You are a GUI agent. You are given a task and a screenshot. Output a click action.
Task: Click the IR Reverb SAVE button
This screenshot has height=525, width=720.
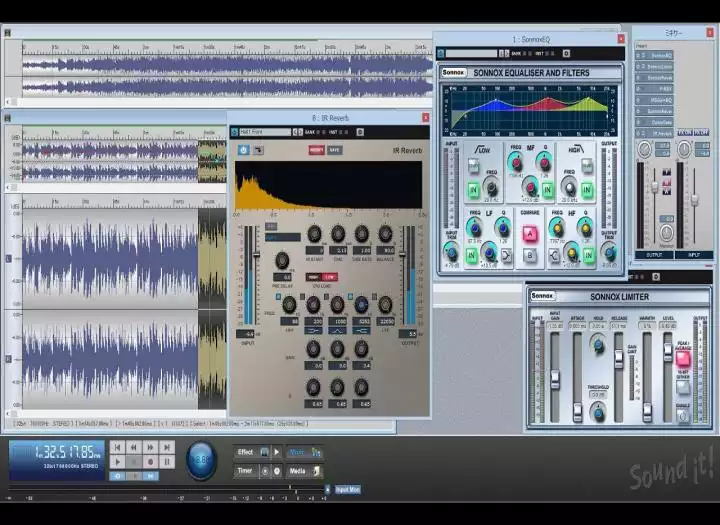coord(335,150)
